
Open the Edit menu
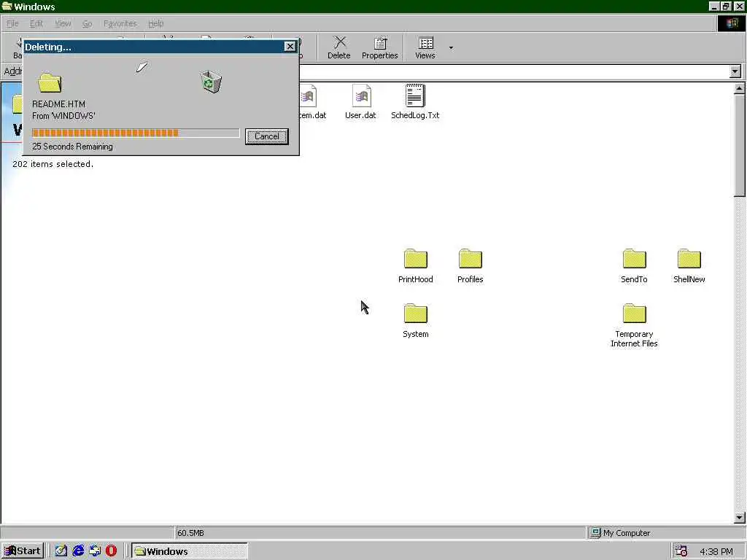coord(36,23)
